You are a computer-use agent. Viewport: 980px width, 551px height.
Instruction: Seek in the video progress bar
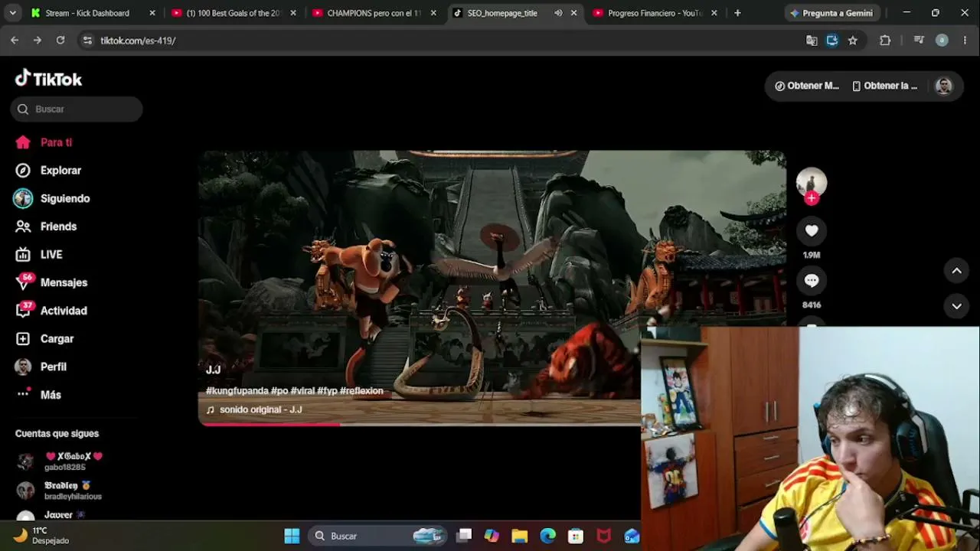[420, 424]
